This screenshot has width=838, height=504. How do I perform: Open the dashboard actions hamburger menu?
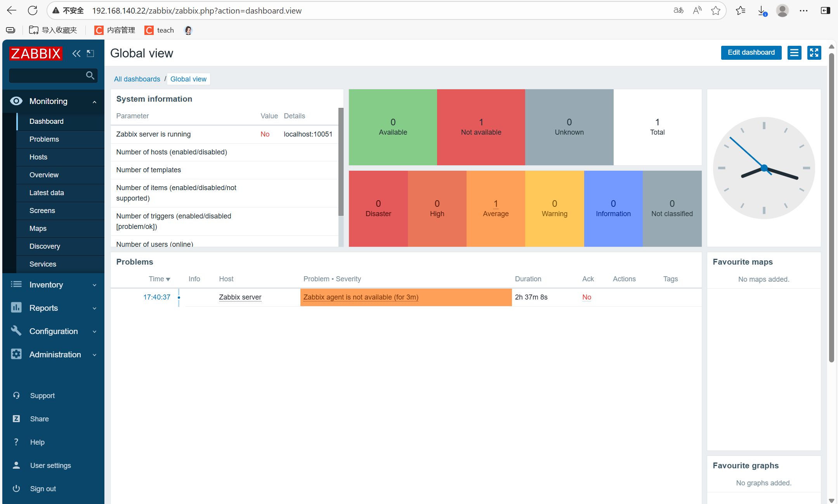(794, 53)
